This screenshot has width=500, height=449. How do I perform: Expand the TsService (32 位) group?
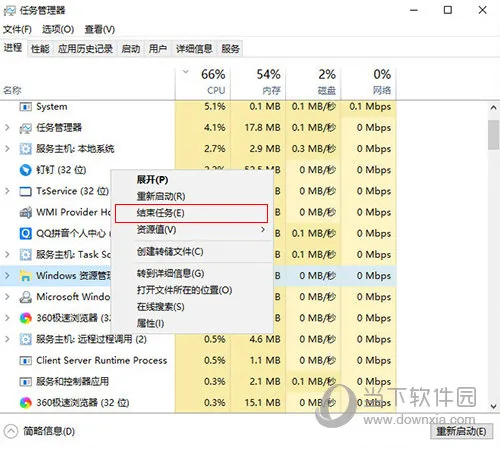coord(7,191)
